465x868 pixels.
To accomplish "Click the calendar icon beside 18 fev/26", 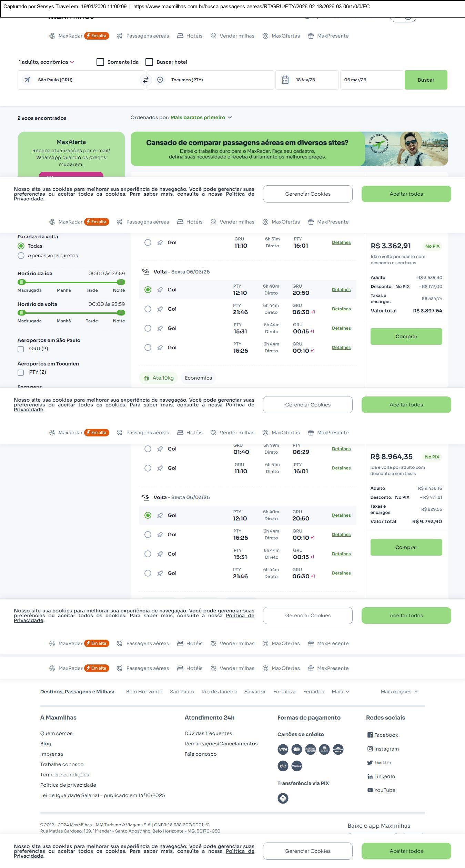I will [285, 80].
